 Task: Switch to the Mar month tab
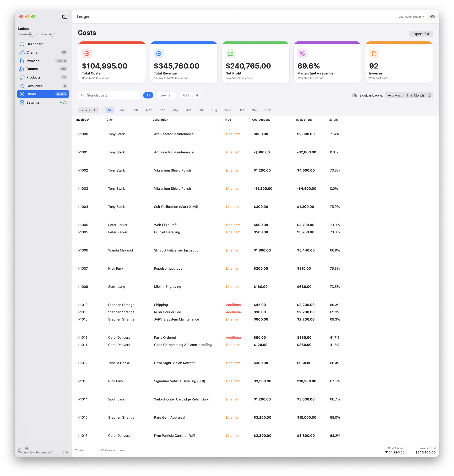[x=149, y=110]
